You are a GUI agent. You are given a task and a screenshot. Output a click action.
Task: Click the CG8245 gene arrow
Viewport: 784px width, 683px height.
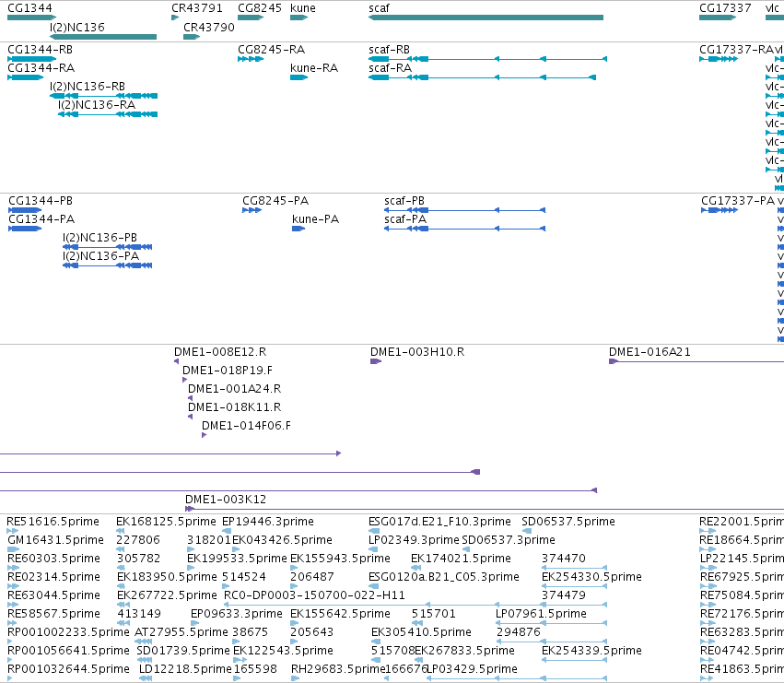(x=251, y=18)
